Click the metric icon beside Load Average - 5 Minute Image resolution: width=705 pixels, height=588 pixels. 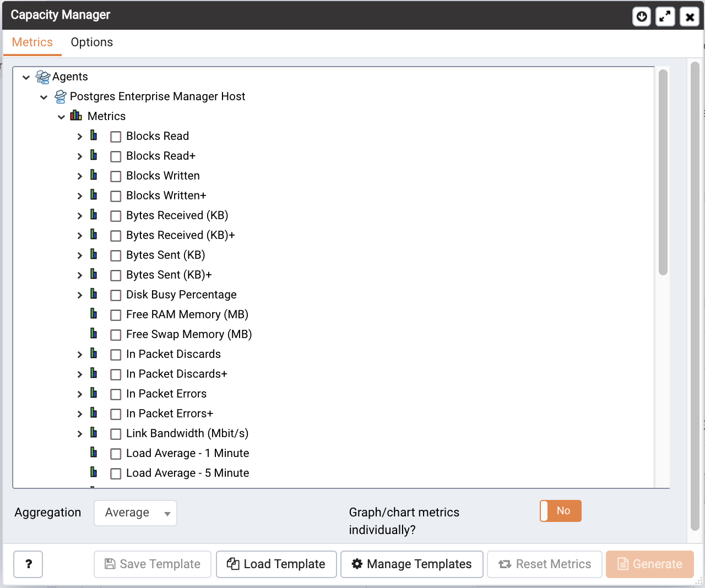[x=94, y=472]
